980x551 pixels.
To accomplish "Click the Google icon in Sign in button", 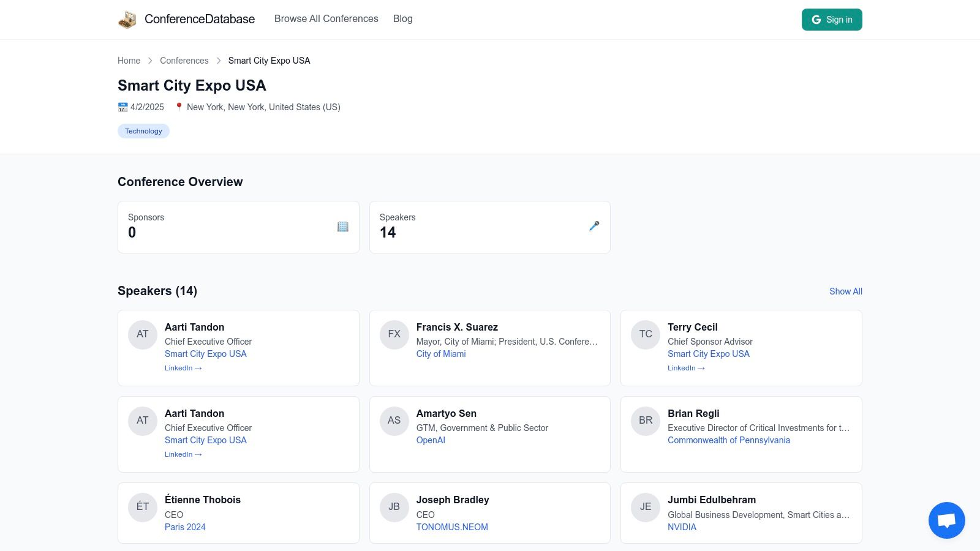I will [816, 19].
